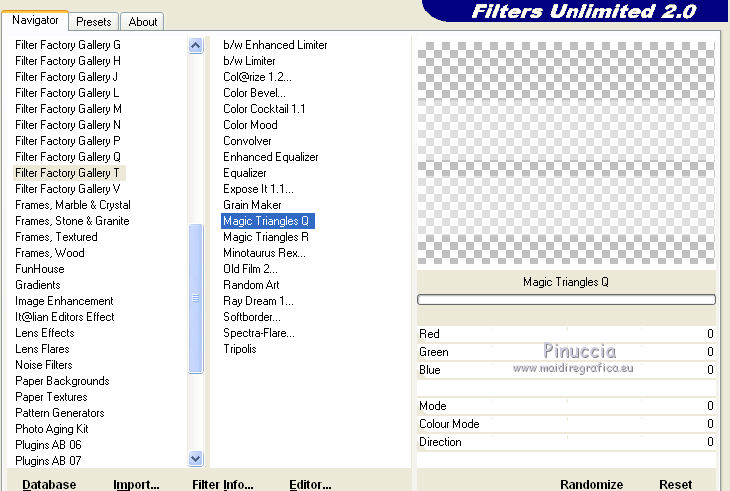Adjust the Blue slider row
Screen dimensions: 730x491
coord(566,370)
